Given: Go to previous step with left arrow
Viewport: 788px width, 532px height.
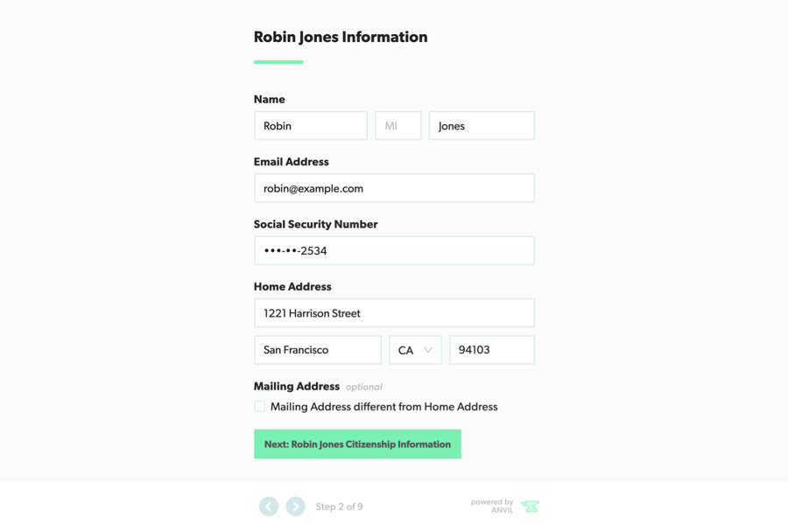Looking at the screenshot, I should pyautogui.click(x=269, y=507).
